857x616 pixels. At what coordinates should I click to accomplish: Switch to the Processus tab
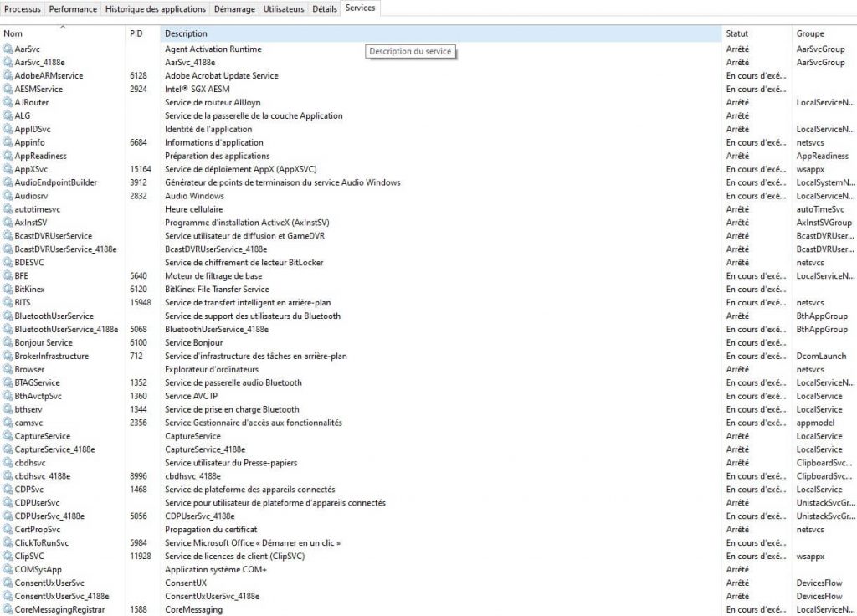click(x=23, y=9)
